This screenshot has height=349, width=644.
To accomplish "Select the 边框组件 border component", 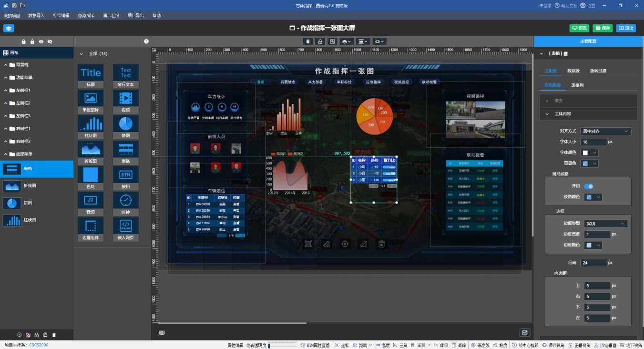I will pyautogui.click(x=91, y=229).
